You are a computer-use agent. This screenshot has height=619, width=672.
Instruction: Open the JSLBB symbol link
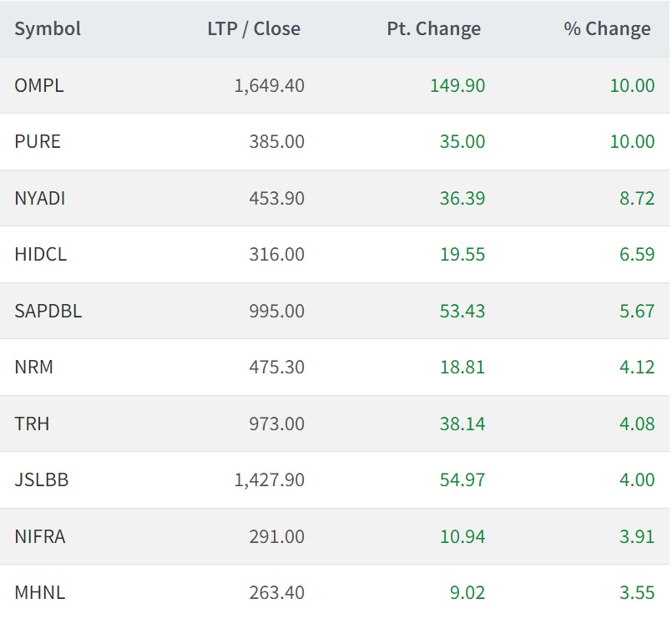pyautogui.click(x=42, y=479)
